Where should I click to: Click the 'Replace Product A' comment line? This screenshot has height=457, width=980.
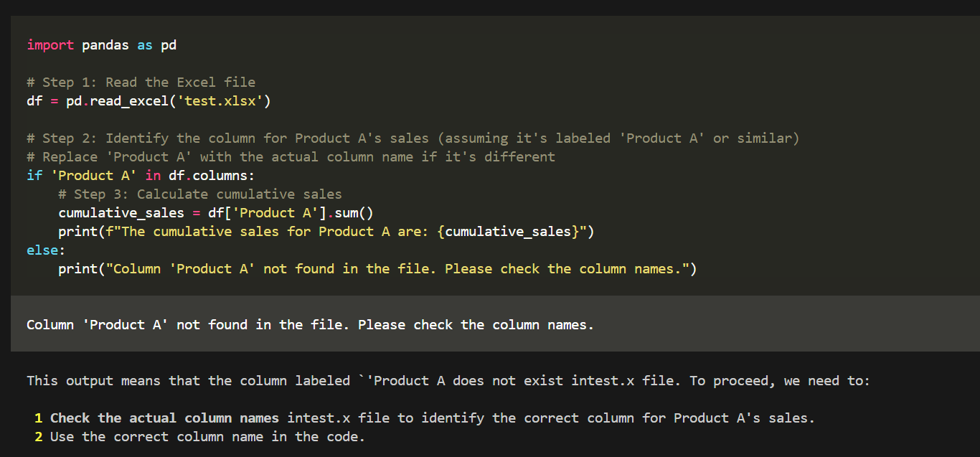click(x=291, y=157)
